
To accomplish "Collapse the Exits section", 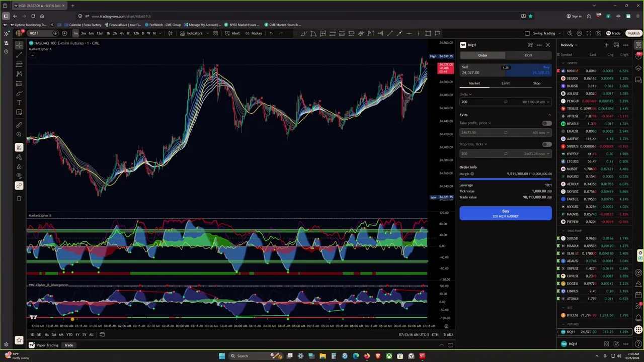I will click(x=549, y=115).
